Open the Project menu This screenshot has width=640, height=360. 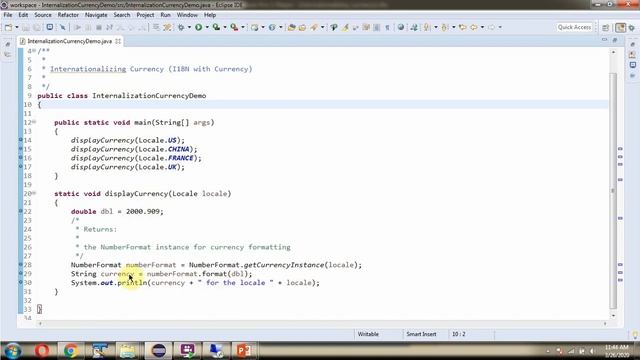145,15
